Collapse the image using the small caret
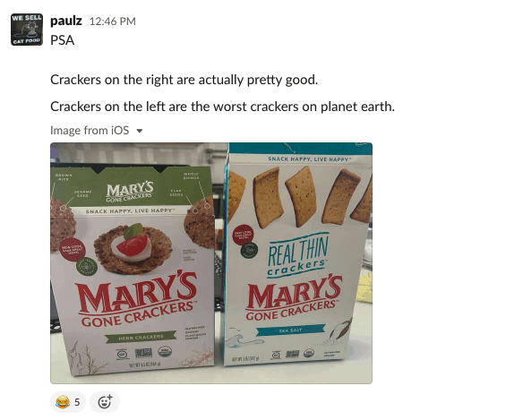Viewport: 506px width, 420px height. pos(140,131)
